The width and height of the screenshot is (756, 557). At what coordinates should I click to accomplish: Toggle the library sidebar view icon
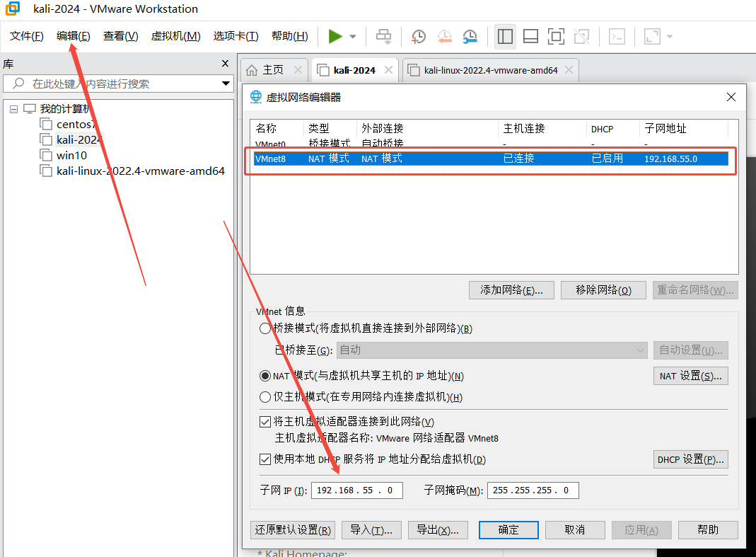505,37
